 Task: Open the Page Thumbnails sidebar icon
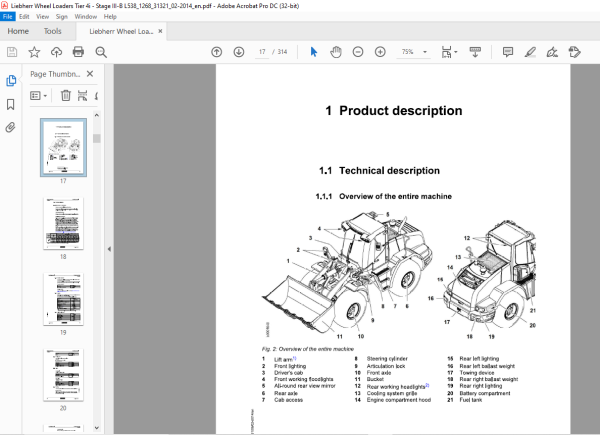tap(11, 81)
